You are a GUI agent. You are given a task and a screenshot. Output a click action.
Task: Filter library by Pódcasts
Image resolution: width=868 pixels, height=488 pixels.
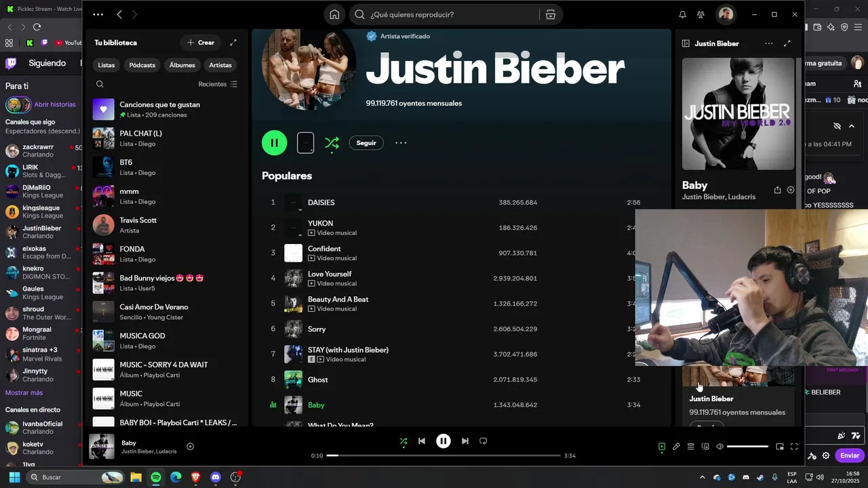click(x=142, y=65)
